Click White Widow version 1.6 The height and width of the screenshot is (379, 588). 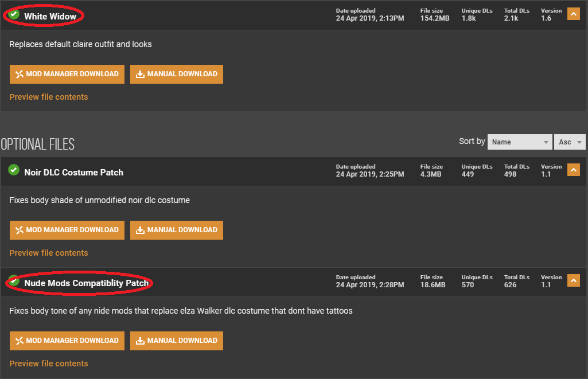click(546, 18)
